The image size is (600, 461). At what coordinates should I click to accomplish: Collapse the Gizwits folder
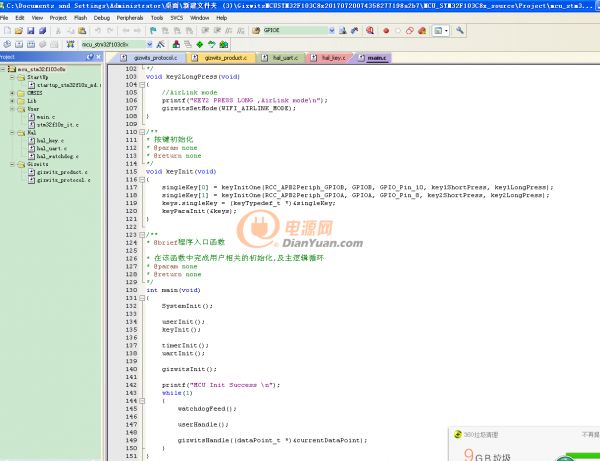12,164
